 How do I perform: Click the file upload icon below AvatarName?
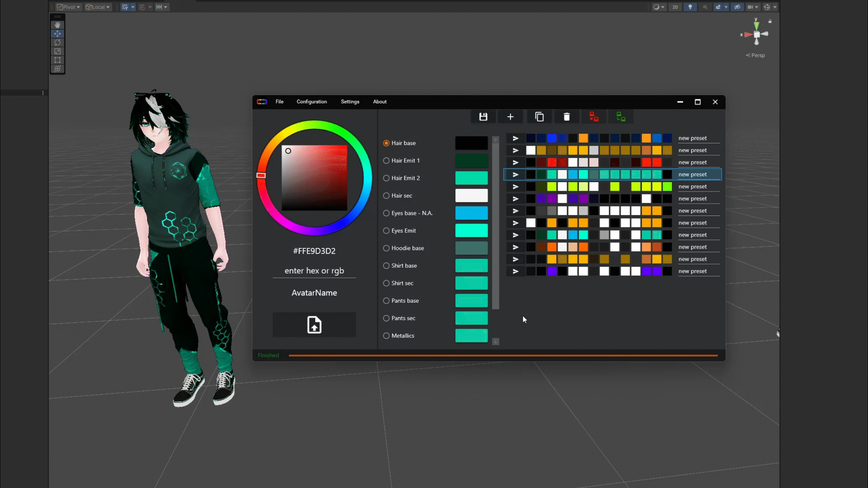pos(314,325)
